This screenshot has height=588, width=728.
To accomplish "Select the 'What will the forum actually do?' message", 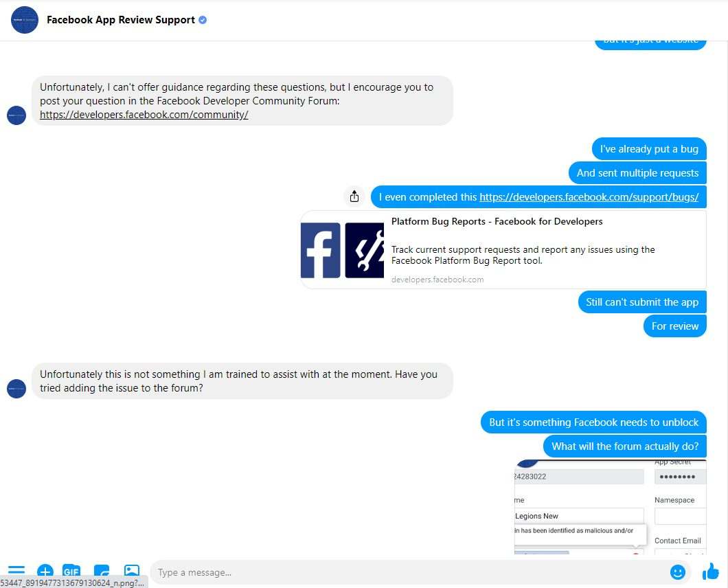I will coord(624,446).
